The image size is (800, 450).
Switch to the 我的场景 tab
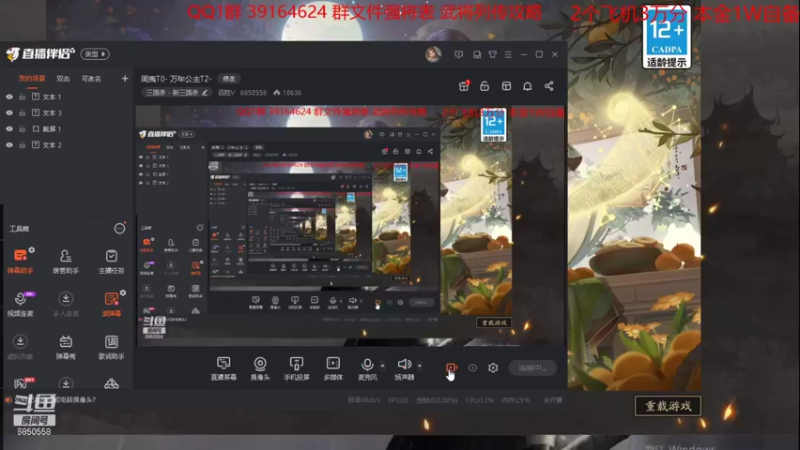[32, 78]
